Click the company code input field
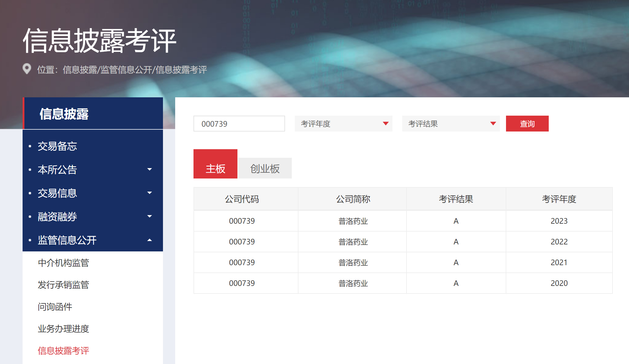This screenshot has height=364, width=629. click(x=239, y=124)
